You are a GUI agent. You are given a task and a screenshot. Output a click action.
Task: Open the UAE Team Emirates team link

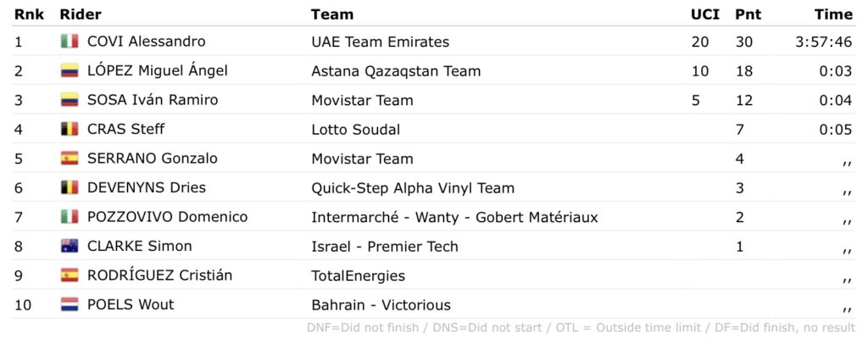(380, 42)
